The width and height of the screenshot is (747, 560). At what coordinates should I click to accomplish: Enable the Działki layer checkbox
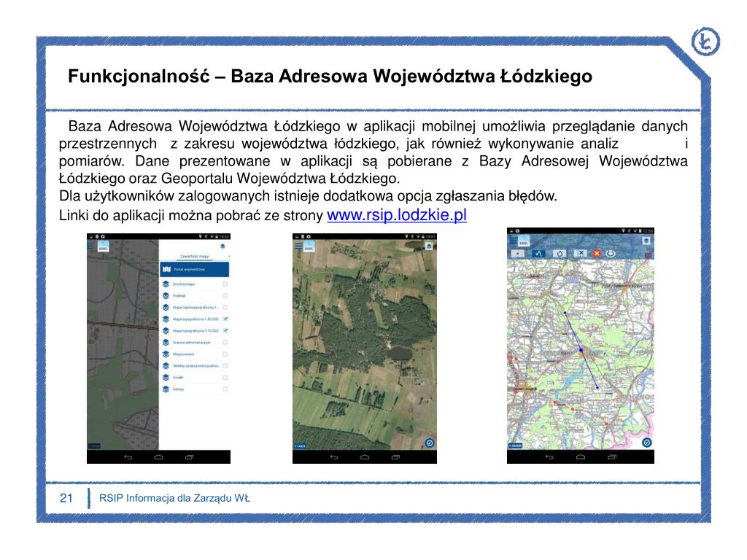(x=225, y=377)
